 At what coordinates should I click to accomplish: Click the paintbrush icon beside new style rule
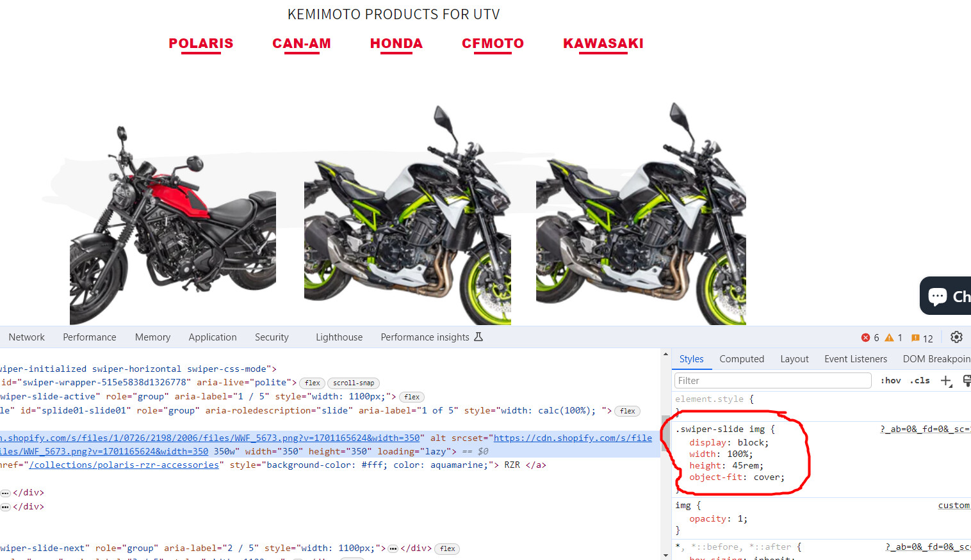click(x=967, y=381)
